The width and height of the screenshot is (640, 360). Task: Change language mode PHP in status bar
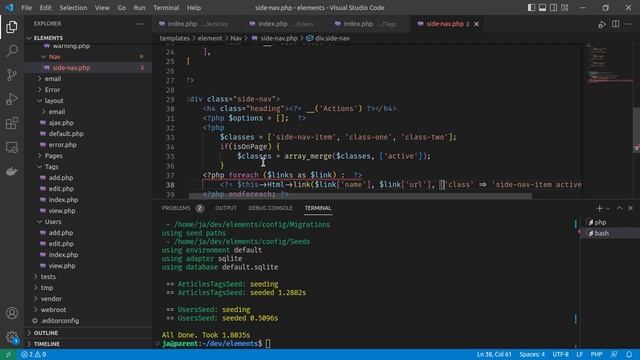click(596, 354)
